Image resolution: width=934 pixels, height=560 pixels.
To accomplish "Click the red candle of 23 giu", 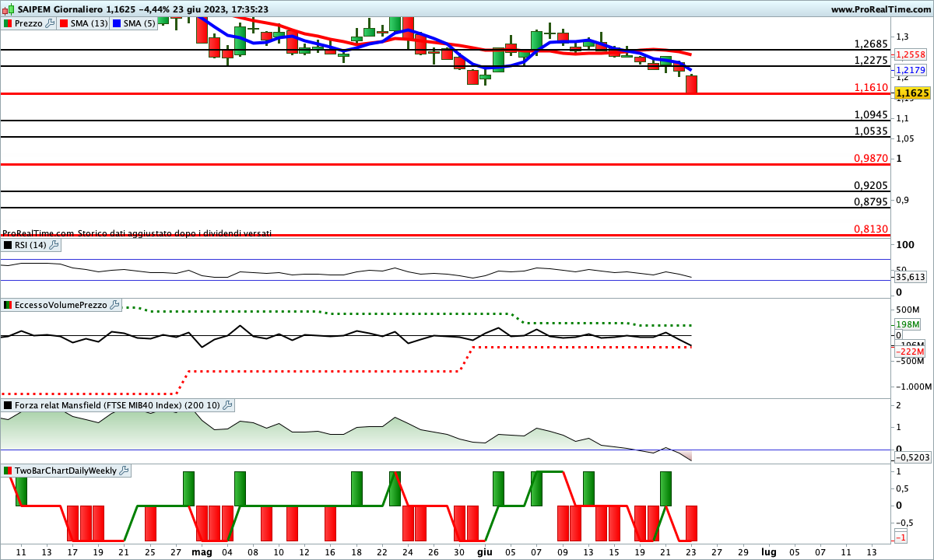I will (691, 84).
